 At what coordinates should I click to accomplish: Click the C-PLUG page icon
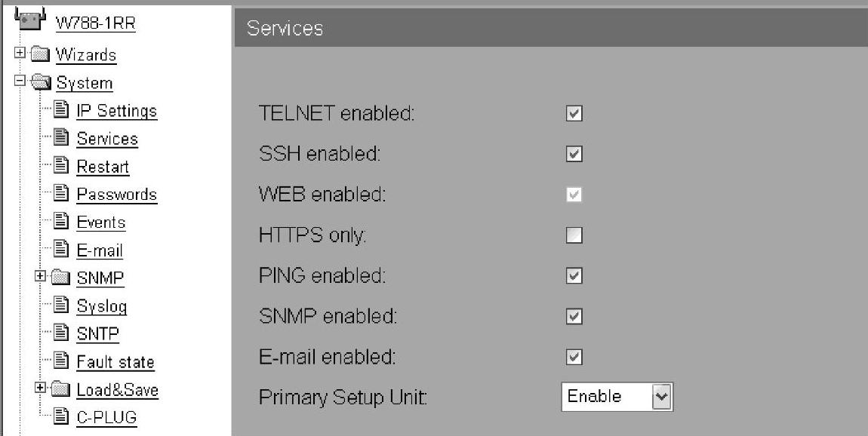(61, 416)
